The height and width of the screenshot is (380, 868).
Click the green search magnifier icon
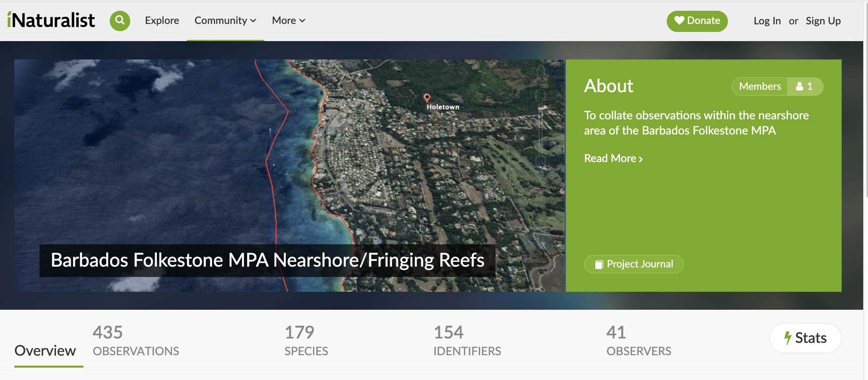[x=120, y=21]
